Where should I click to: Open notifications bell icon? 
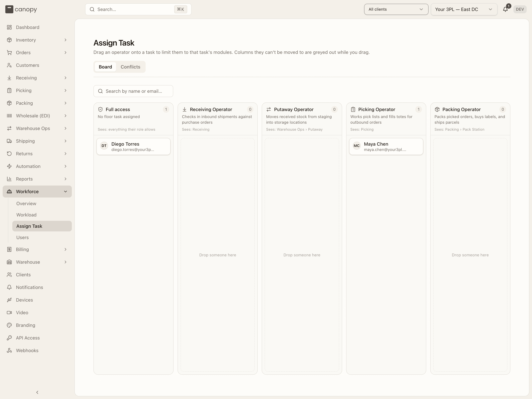[x=505, y=9]
